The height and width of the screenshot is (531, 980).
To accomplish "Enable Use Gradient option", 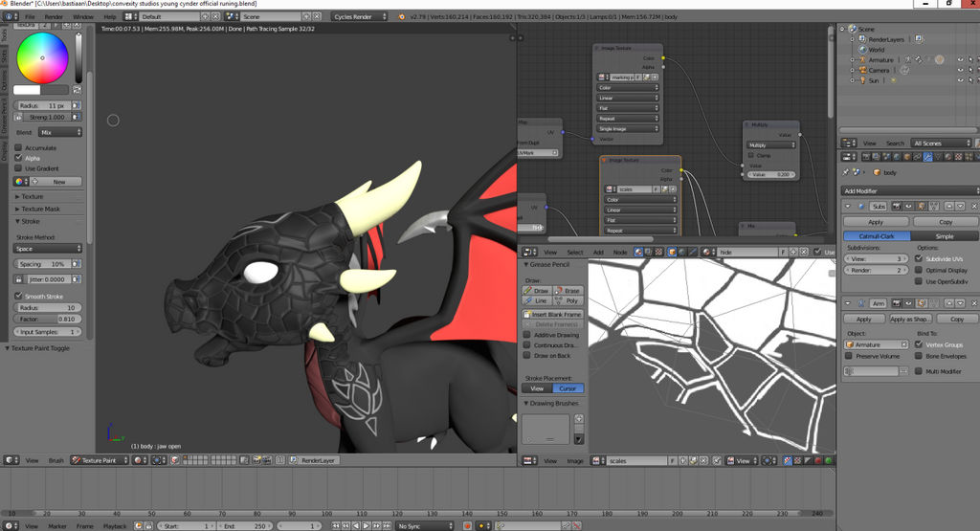I will click(18, 168).
